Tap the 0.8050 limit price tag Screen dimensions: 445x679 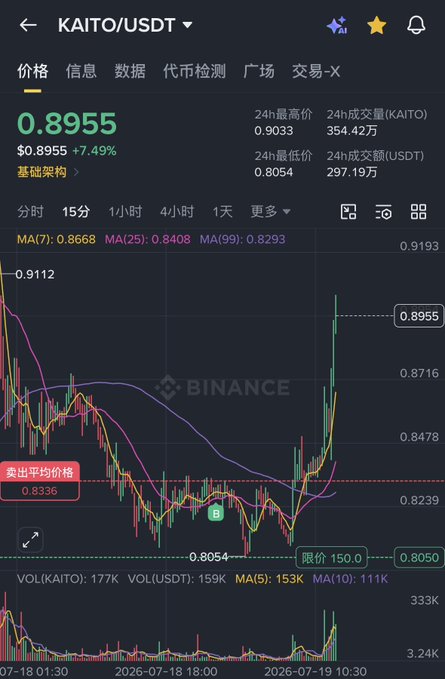(x=419, y=558)
